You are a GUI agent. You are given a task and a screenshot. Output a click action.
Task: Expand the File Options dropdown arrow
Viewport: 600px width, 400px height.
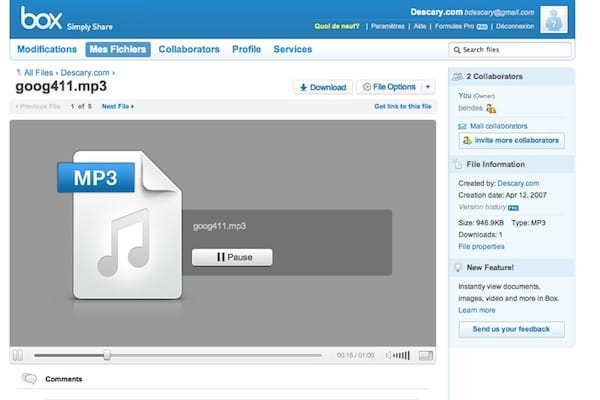428,87
